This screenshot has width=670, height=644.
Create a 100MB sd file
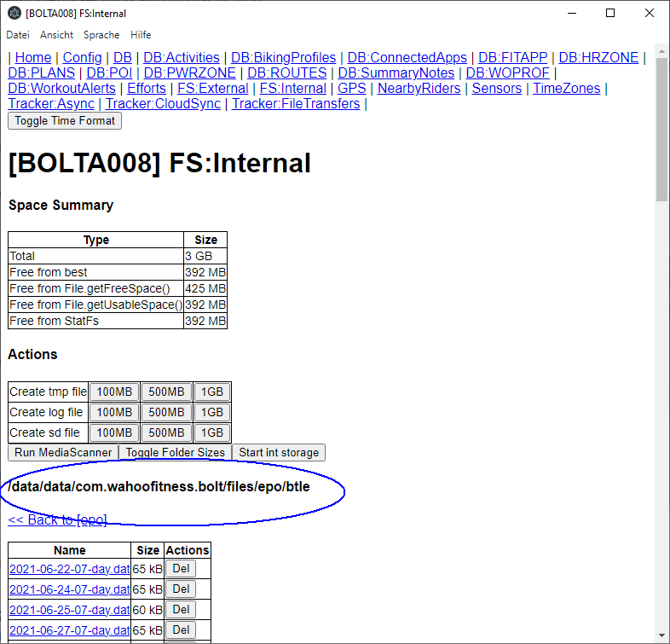coord(114,432)
